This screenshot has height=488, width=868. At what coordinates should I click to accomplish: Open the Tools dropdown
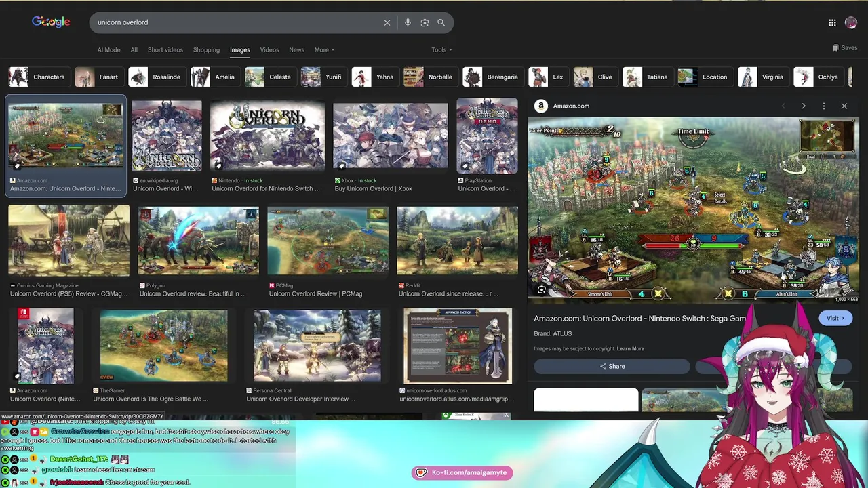[x=441, y=49]
